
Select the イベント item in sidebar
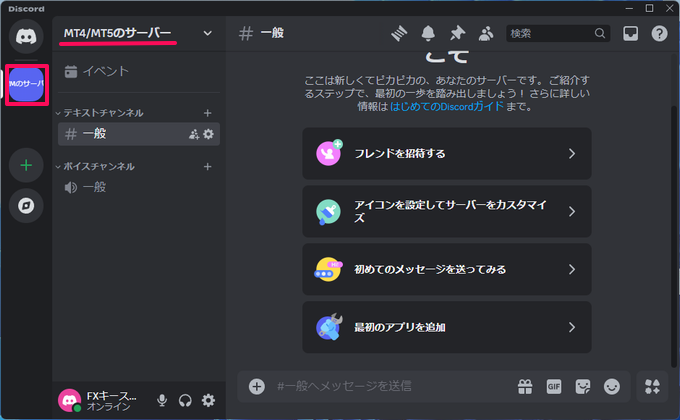(x=105, y=71)
